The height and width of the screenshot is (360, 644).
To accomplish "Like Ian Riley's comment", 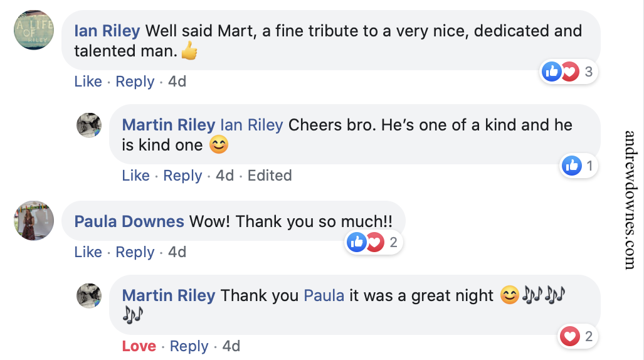I will [88, 82].
